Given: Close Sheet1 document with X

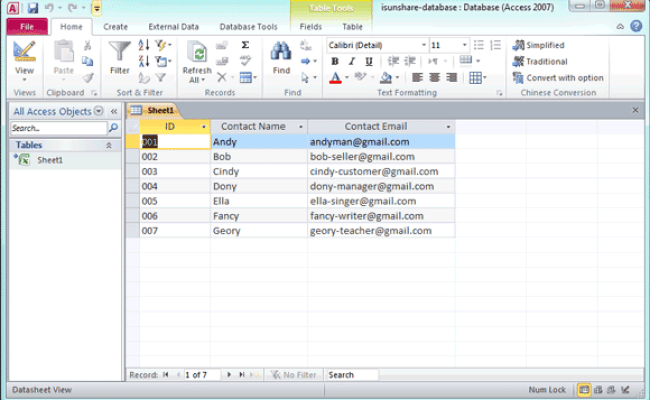Looking at the screenshot, I should (635, 110).
